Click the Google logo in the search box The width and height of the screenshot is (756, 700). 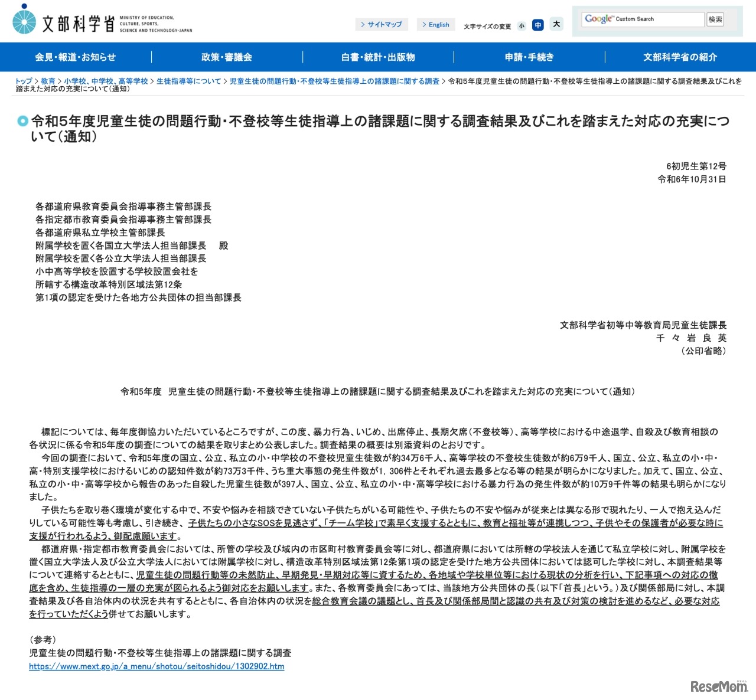pos(597,19)
